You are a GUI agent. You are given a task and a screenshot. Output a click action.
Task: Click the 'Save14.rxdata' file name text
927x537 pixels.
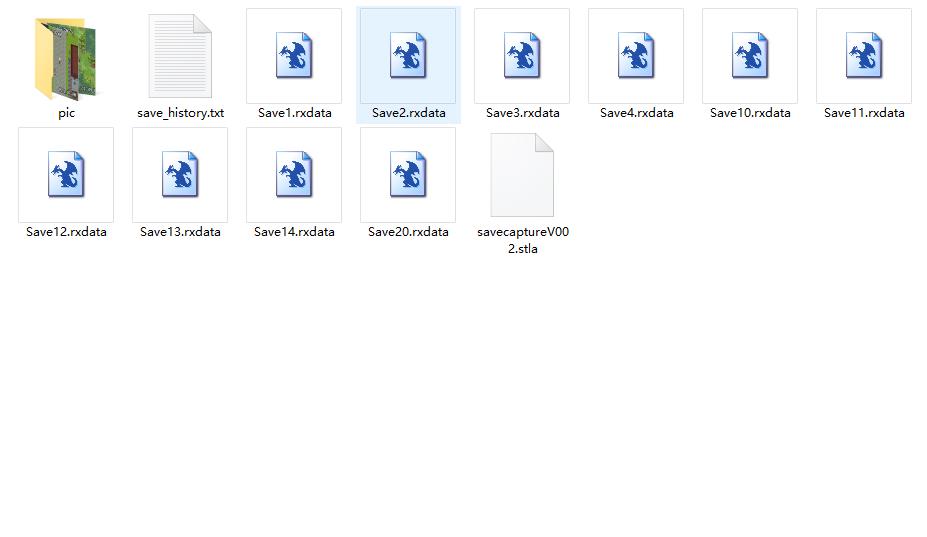pyautogui.click(x=294, y=232)
